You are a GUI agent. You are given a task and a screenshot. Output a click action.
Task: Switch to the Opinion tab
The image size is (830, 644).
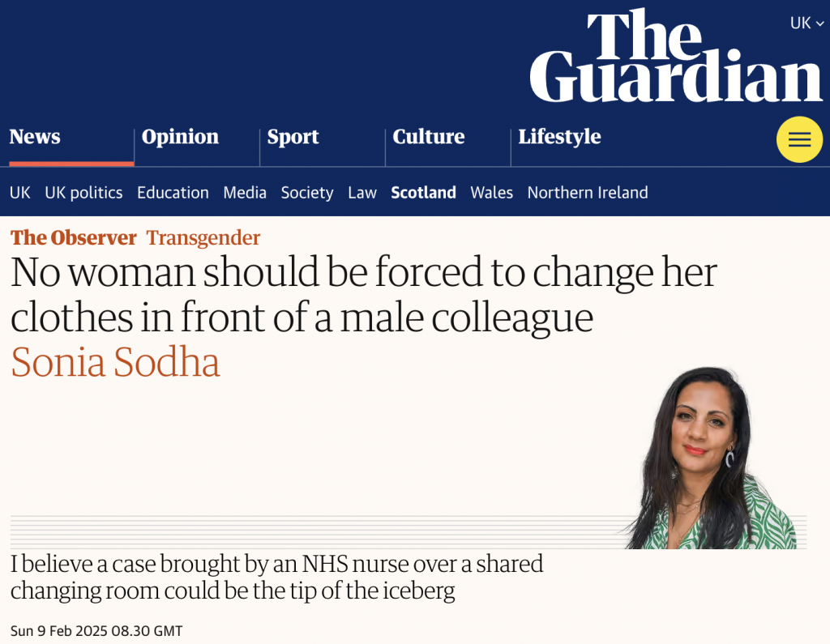click(x=180, y=137)
